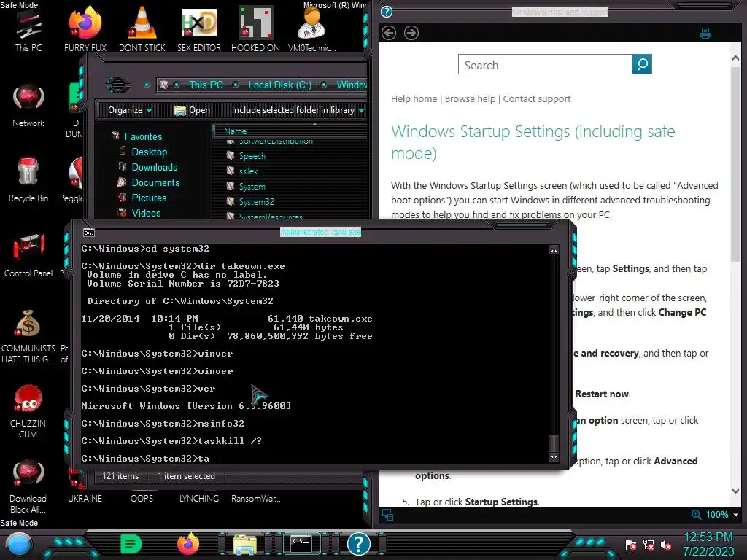Click Help window scroll down arrow
The image size is (747, 560).
pos(735,491)
